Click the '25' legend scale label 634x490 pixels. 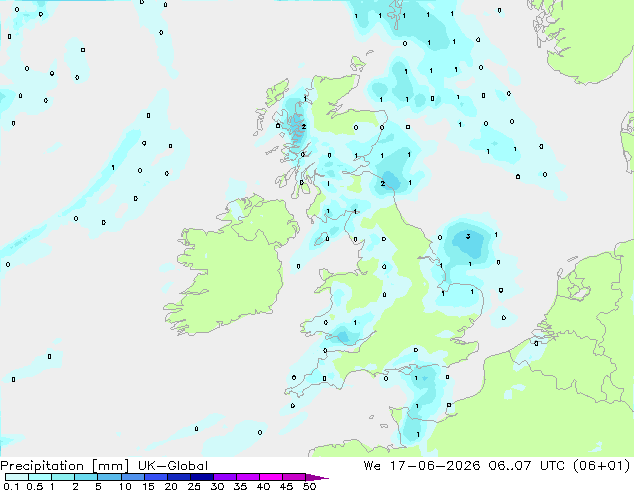pos(194,486)
